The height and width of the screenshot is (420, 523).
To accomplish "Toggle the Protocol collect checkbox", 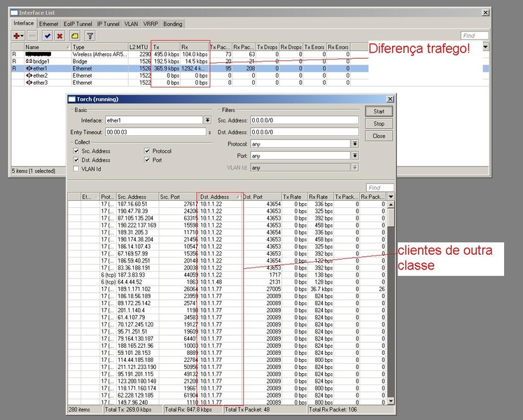I will 147,150.
